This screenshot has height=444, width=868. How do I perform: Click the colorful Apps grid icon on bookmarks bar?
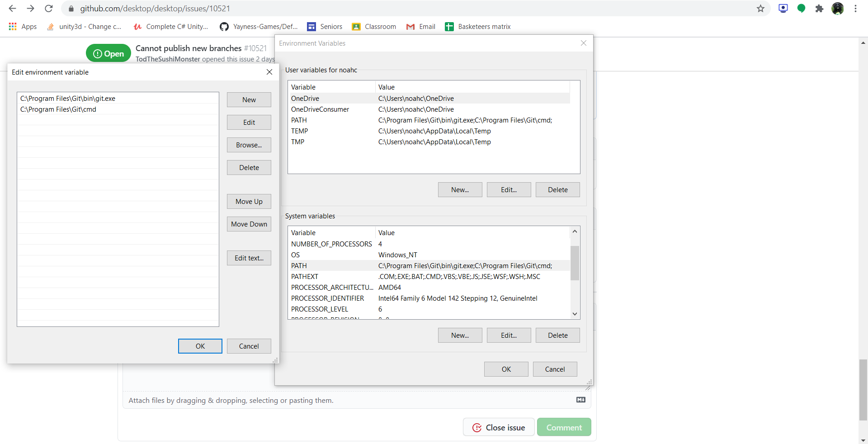(x=12, y=26)
